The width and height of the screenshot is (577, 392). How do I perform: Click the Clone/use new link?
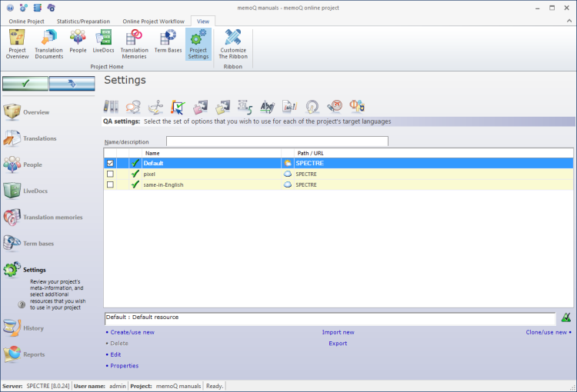pos(547,332)
